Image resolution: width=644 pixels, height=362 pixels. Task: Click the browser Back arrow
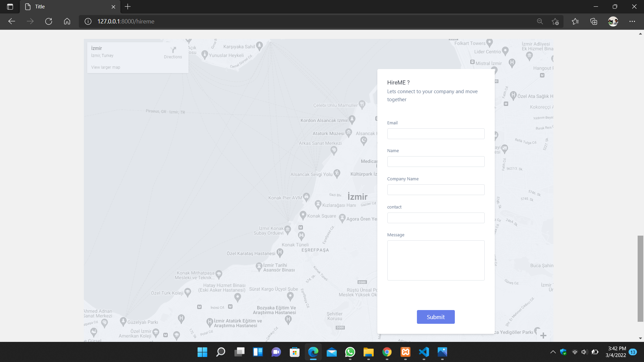coord(12,21)
